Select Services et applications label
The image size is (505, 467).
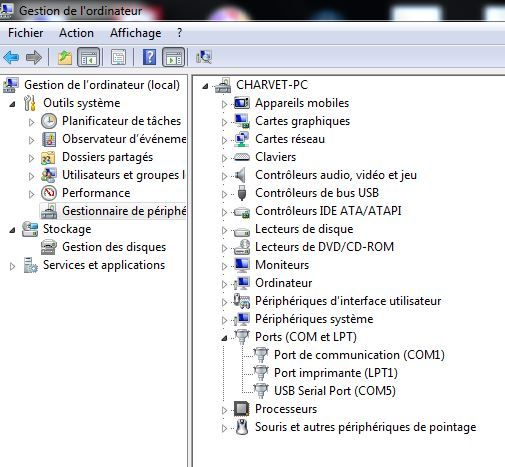point(104,265)
